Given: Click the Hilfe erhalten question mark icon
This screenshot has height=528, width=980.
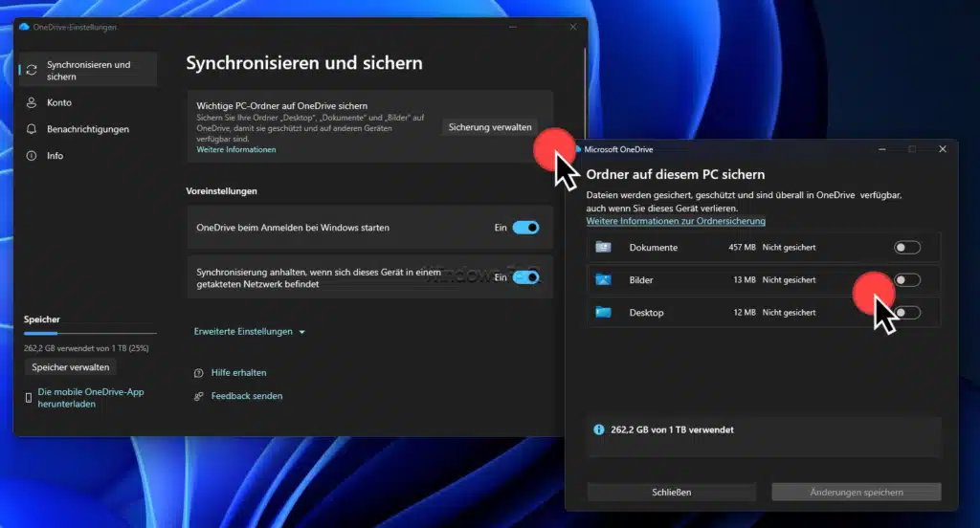Looking at the screenshot, I should 199,373.
